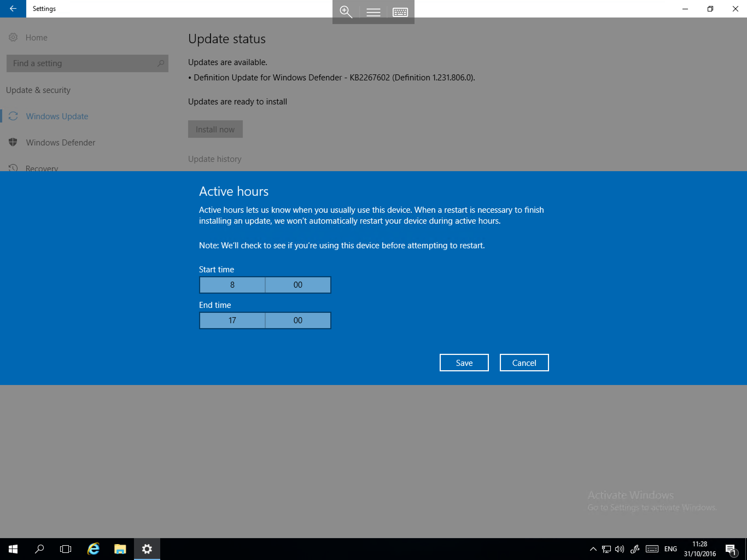Open Task View on taskbar
Viewport: 747px width, 560px height.
(x=66, y=549)
